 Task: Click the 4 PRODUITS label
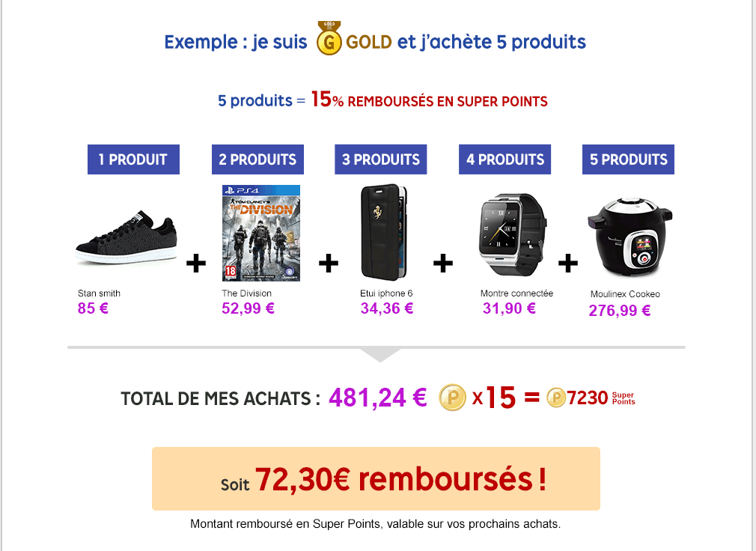coord(504,159)
